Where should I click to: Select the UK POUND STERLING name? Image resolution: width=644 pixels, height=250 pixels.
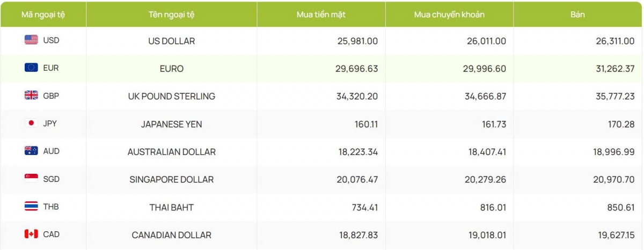pyautogui.click(x=172, y=97)
